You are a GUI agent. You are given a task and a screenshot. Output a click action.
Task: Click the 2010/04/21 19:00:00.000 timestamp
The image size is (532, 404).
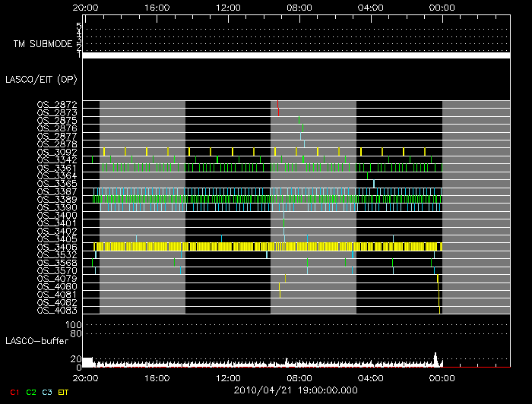click(x=297, y=390)
